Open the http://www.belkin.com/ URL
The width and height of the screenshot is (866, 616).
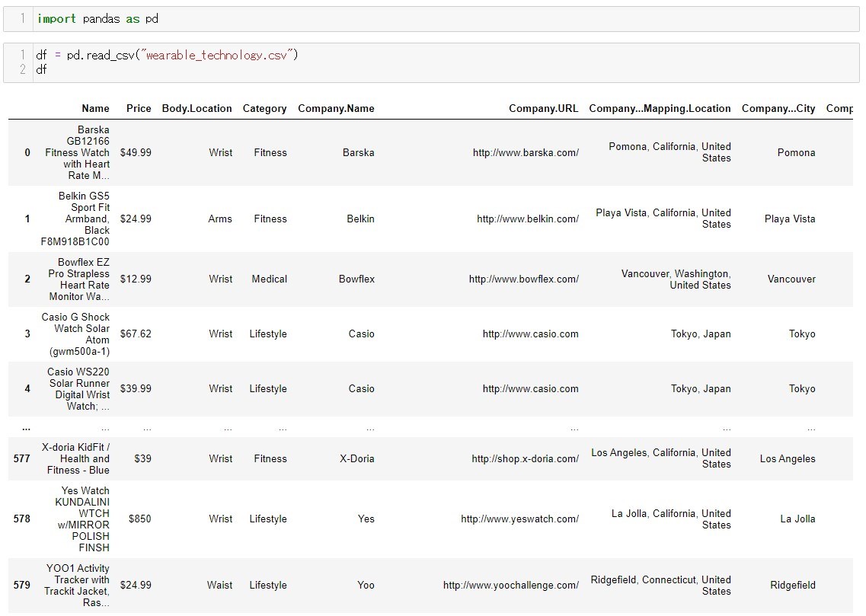528,219
